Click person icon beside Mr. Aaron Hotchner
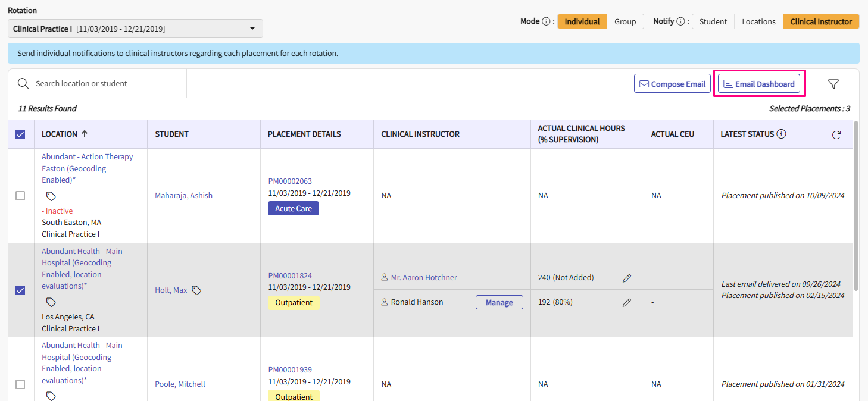868x401 pixels. 385,277
